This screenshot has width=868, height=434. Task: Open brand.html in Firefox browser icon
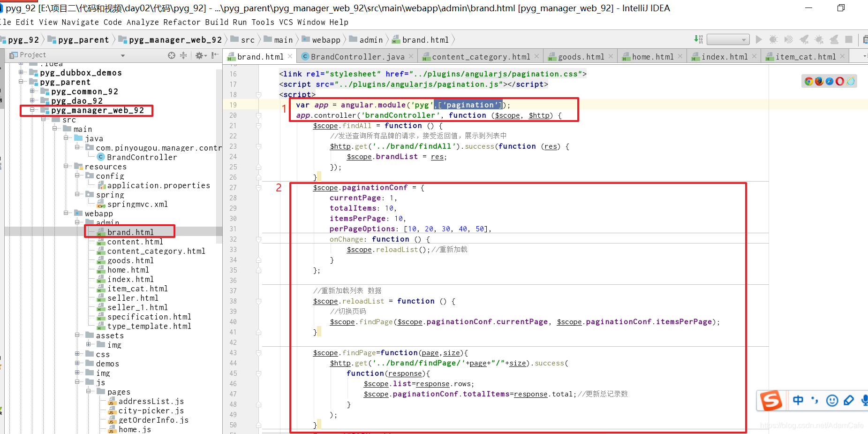click(x=819, y=81)
